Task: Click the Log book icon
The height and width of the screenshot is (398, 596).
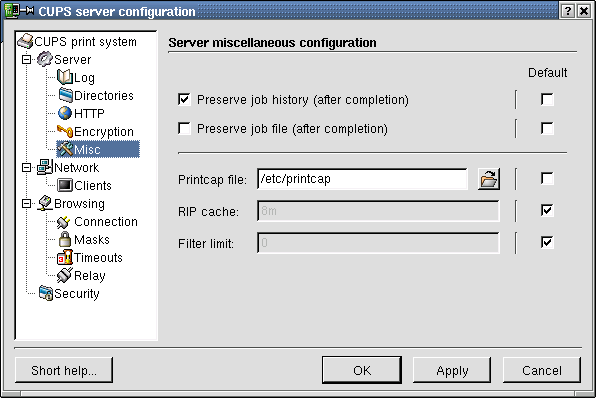Action: 65,77
